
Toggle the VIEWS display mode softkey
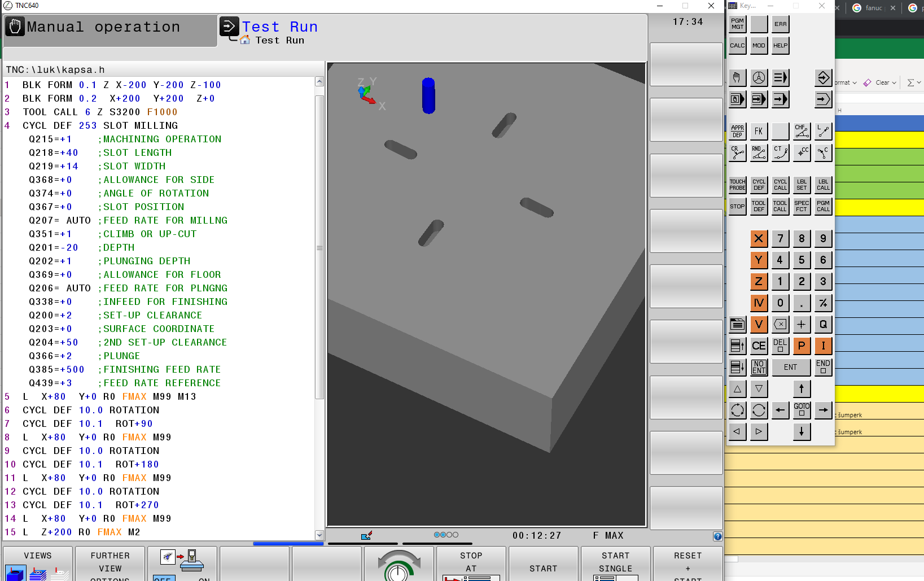pyautogui.click(x=38, y=563)
